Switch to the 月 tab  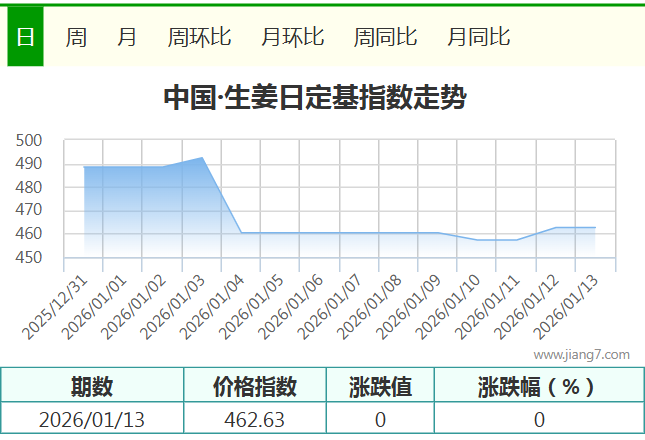click(127, 37)
